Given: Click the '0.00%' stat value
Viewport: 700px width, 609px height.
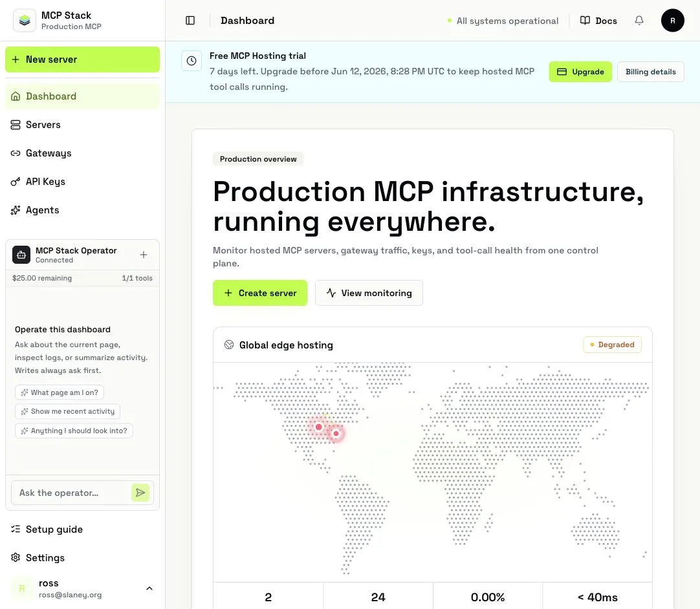Looking at the screenshot, I should click(488, 597).
